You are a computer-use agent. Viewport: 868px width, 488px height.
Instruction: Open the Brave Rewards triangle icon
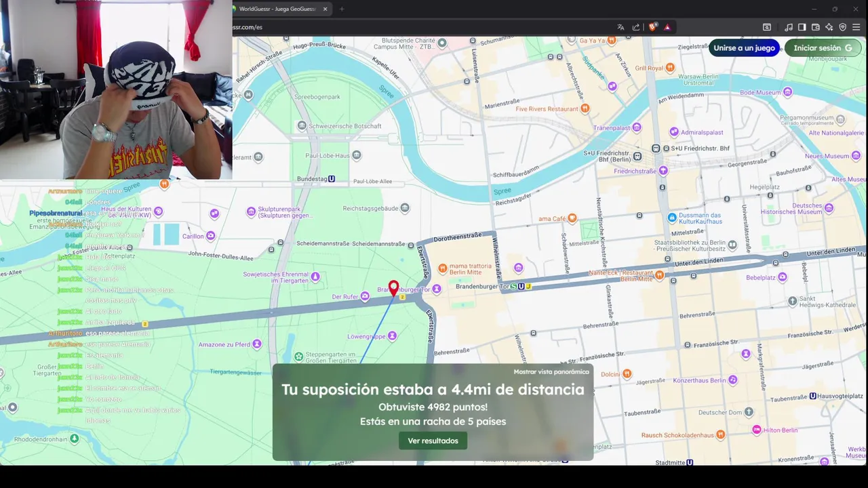(667, 27)
